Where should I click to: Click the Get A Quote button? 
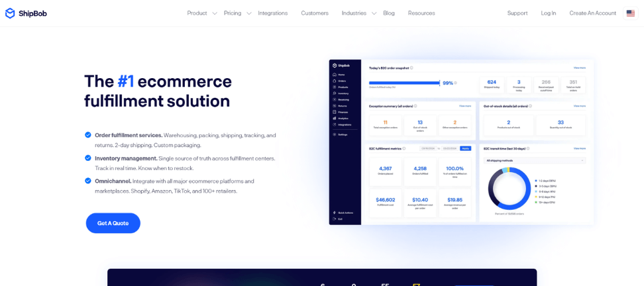coord(113,223)
